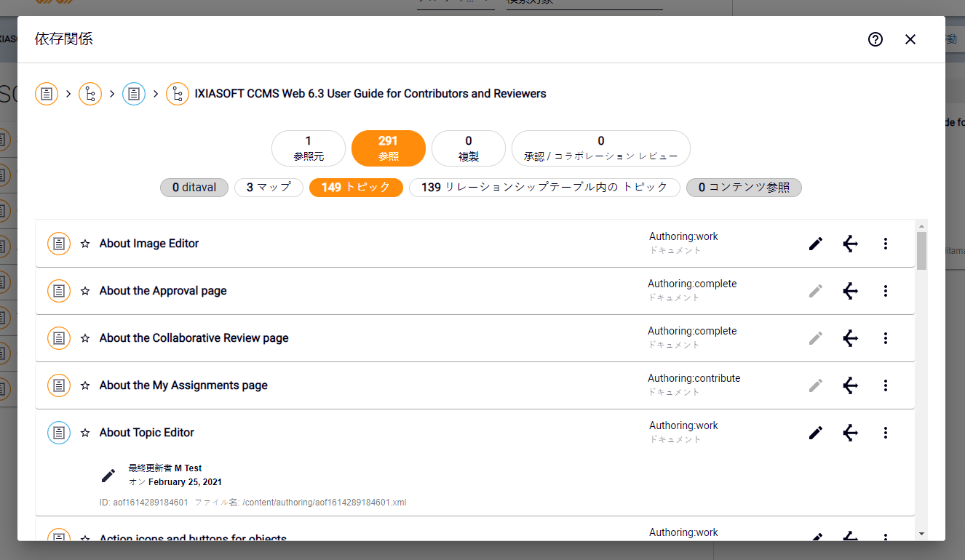Click document icon of My Assignments page row
The image size is (965, 560).
click(x=59, y=385)
